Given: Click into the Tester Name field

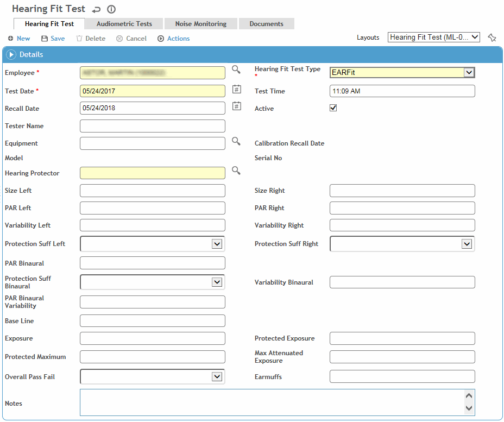Looking at the screenshot, I should coord(152,126).
